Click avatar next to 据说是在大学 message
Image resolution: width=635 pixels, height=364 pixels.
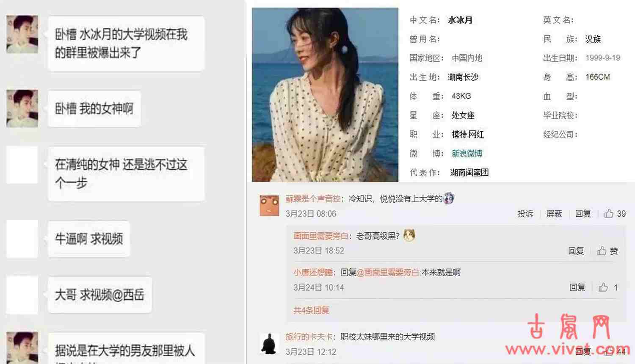(x=22, y=348)
